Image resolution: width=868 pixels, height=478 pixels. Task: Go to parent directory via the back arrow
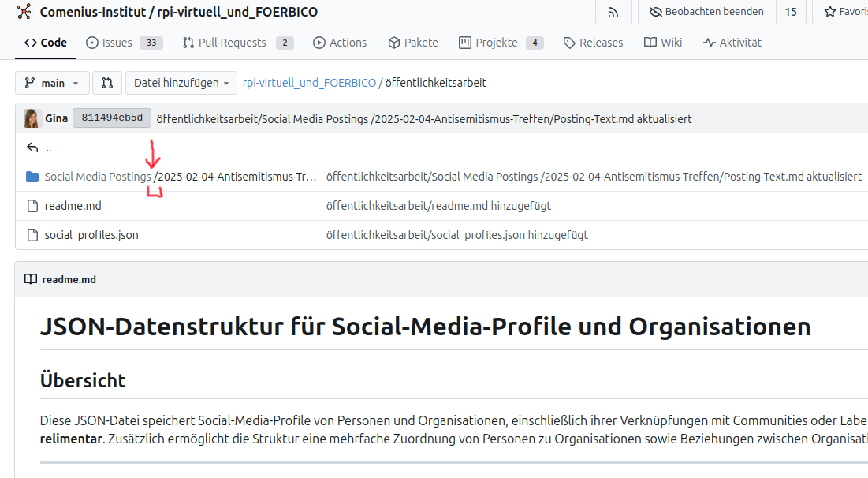pyautogui.click(x=32, y=148)
